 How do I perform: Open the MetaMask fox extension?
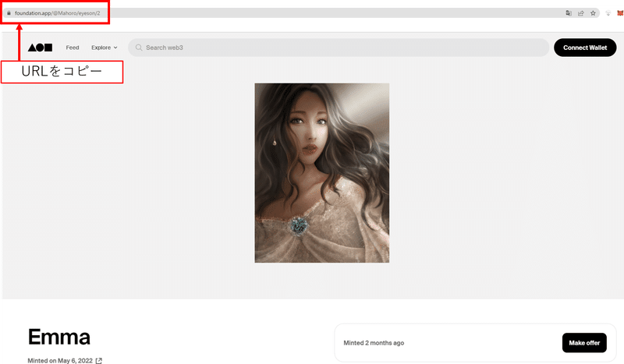coord(620,13)
